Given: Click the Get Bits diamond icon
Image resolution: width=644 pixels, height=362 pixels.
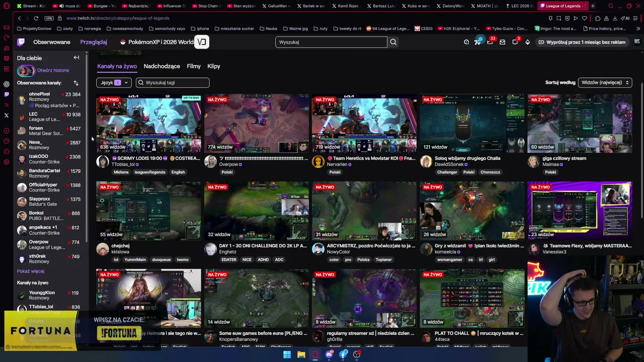Looking at the screenshot, I should [527, 42].
